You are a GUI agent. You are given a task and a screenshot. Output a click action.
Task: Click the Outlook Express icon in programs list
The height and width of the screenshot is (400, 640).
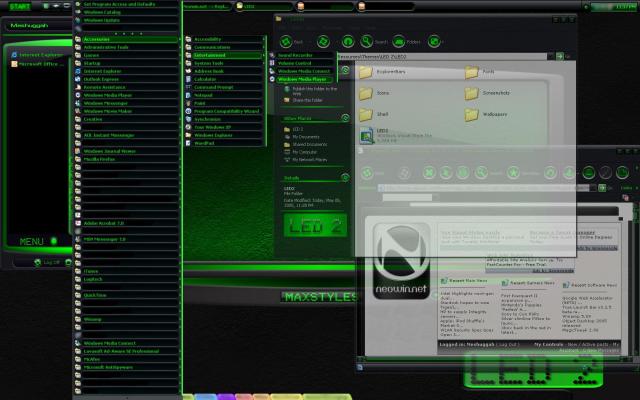point(78,79)
